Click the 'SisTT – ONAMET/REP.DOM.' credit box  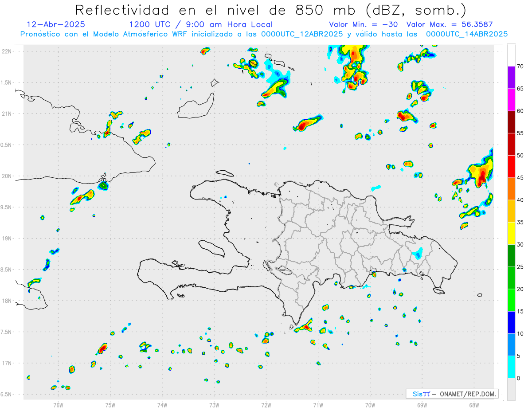[x=452, y=394]
